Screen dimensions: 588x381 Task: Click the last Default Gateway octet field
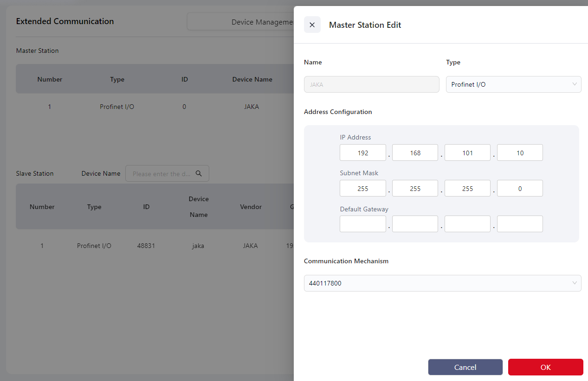520,224
